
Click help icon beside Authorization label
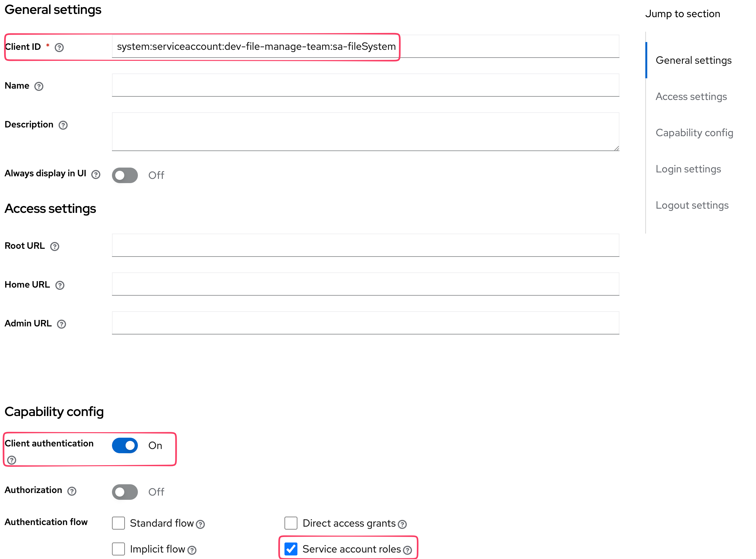tap(72, 491)
